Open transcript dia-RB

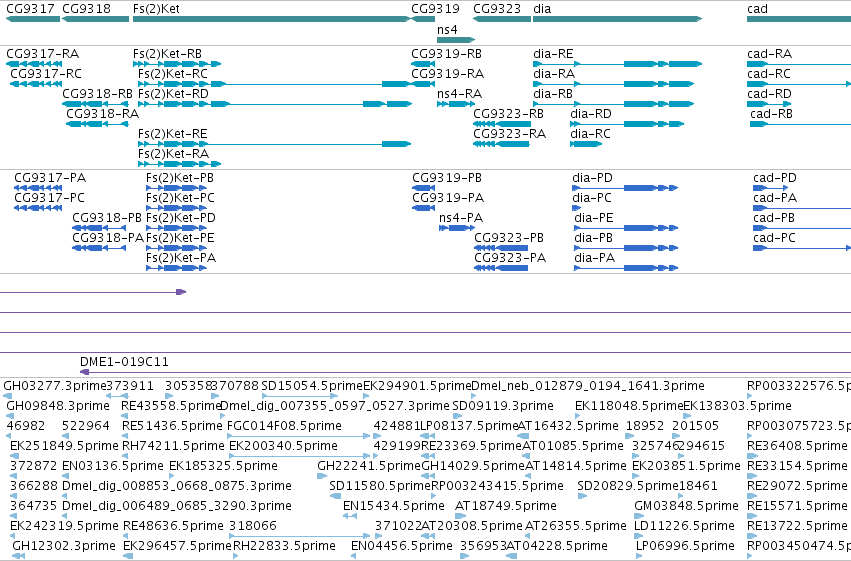553,94
